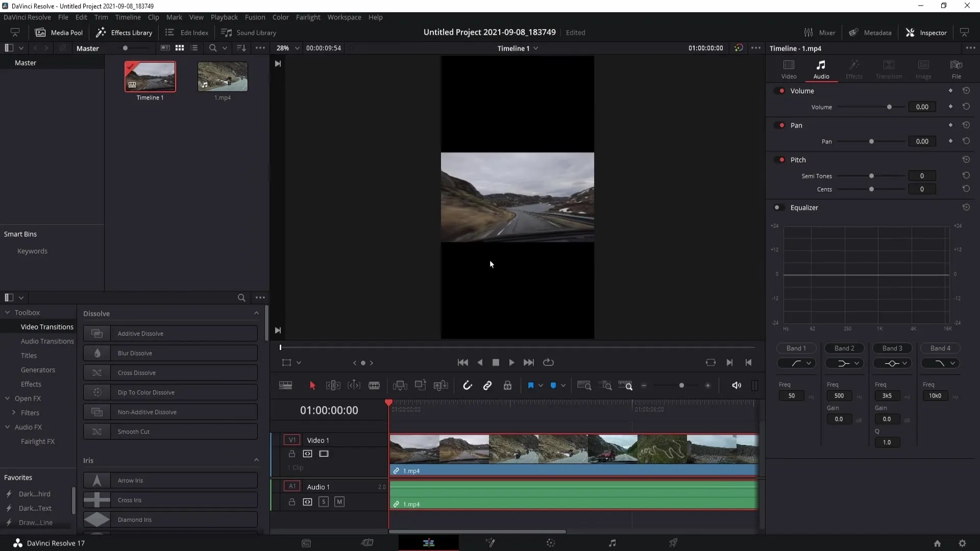
Task: Click the Custom Zoom icon
Action: point(625,386)
